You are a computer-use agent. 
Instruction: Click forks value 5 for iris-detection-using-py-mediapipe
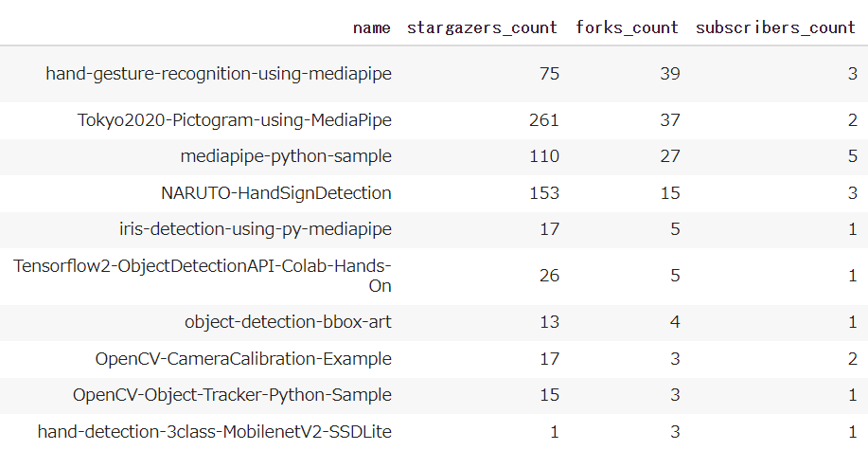point(675,229)
